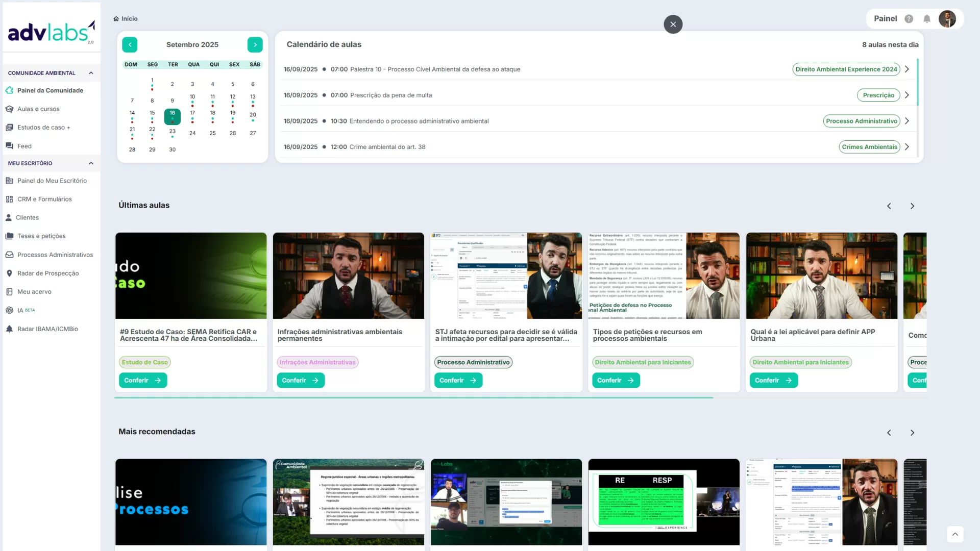The height and width of the screenshot is (551, 980).
Task: Click Conferir on Infrações administrativas card
Action: coord(300,381)
